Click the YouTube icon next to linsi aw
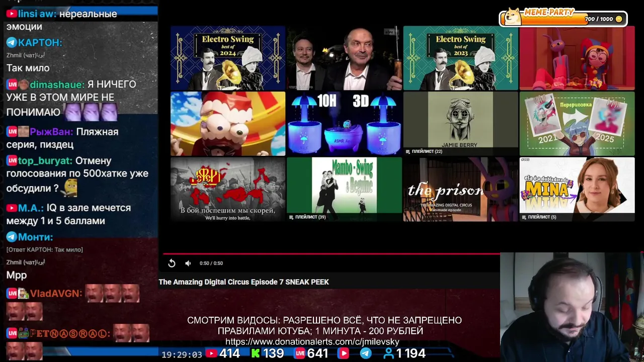The width and height of the screenshot is (644, 362). click(x=12, y=14)
